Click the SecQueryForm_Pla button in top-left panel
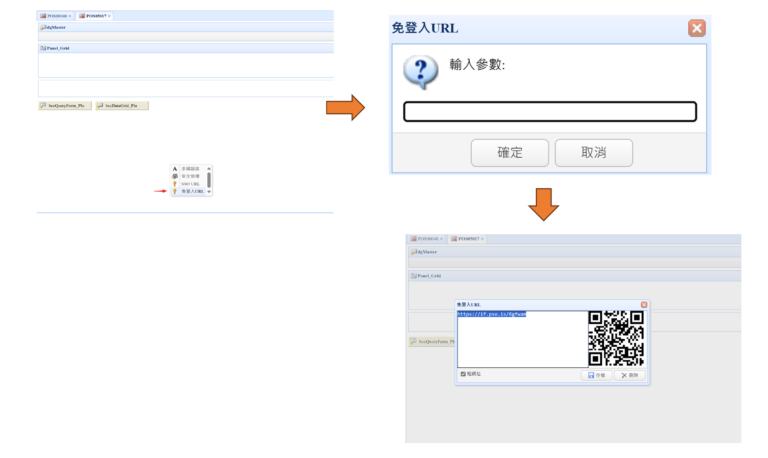Image resolution: width=768 pixels, height=458 pixels. tap(64, 105)
